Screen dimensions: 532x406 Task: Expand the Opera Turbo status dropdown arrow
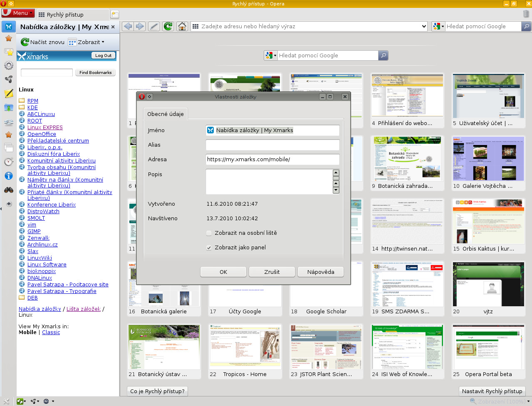coord(53,401)
